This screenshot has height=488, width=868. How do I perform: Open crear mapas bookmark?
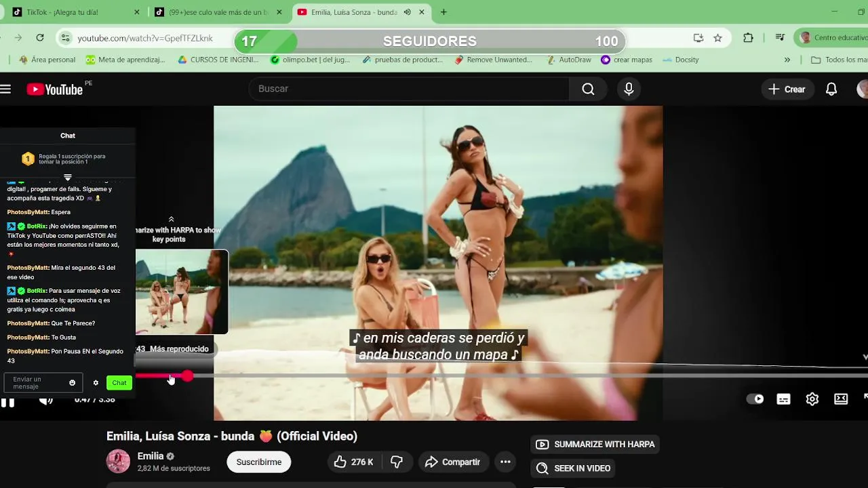click(627, 60)
